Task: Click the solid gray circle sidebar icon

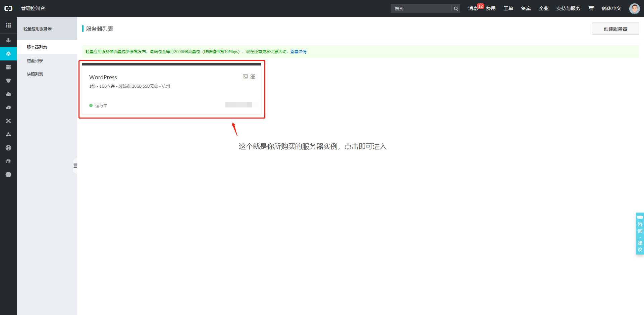Action: 8,175
